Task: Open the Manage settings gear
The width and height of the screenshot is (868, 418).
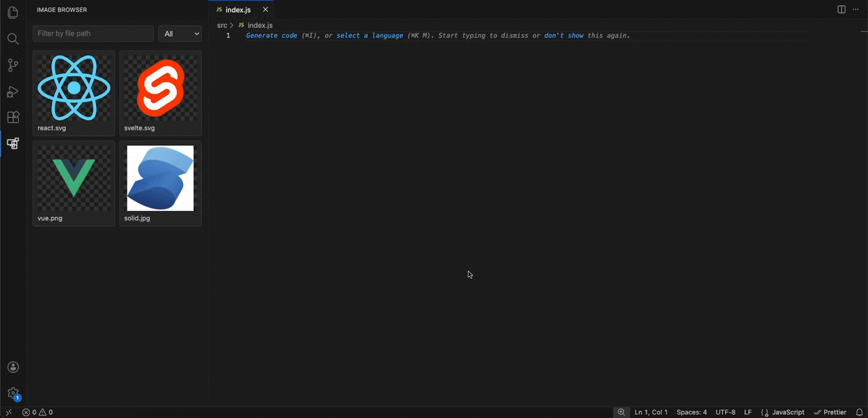Action: point(12,392)
